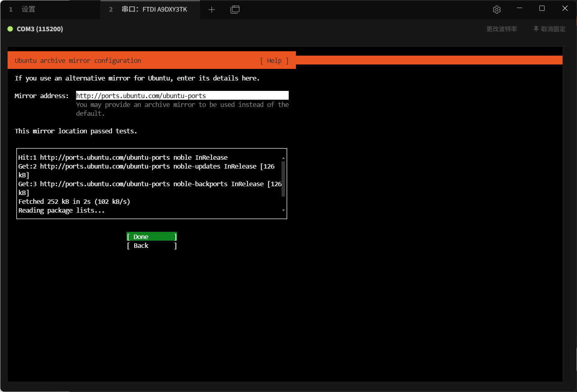
Task: Click the pin icon to unpin 取消固定
Action: 536,29
